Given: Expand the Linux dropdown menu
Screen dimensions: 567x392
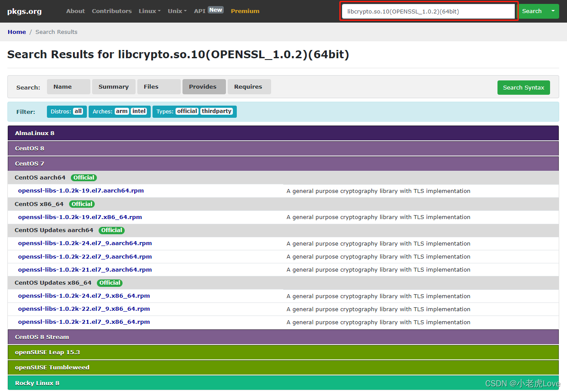Looking at the screenshot, I should (x=149, y=11).
